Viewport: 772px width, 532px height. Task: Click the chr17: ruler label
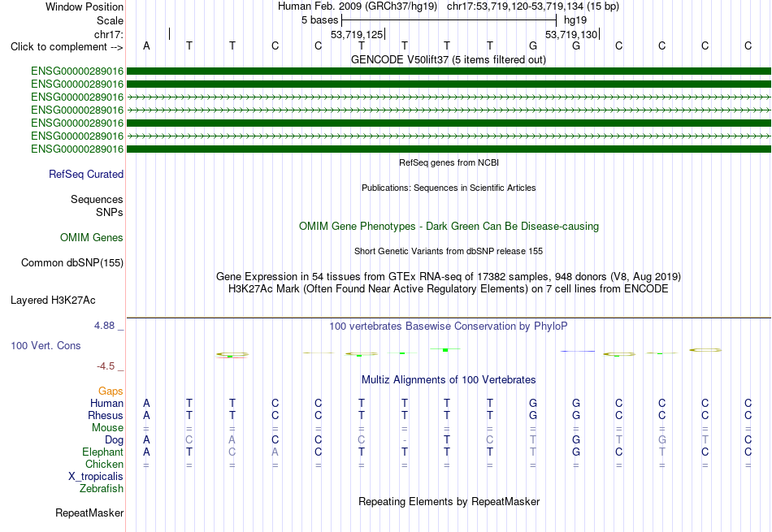[108, 34]
